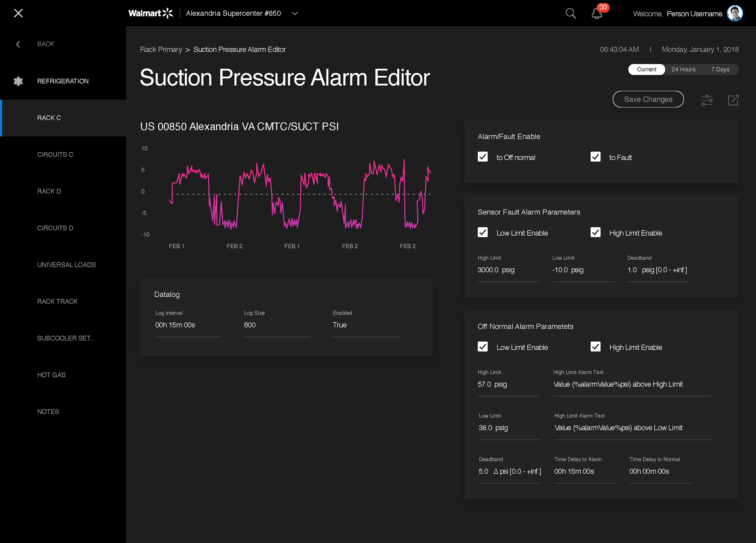Go to Rack Primary breadcrumb link
Screen dimensions: 756x543
point(161,50)
